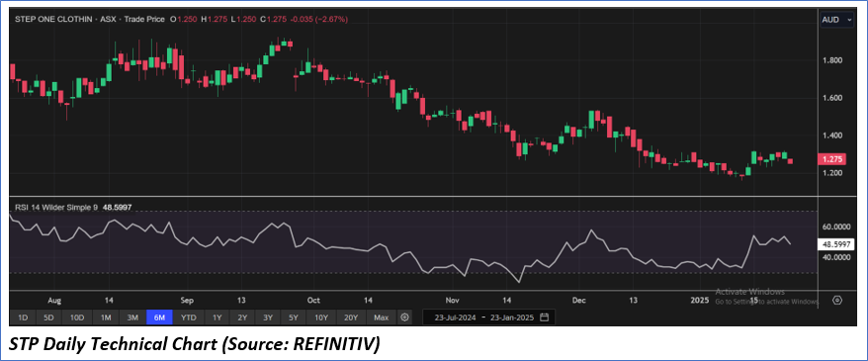
Task: Click the 60.0000 RSI axis label
Action: (835, 227)
